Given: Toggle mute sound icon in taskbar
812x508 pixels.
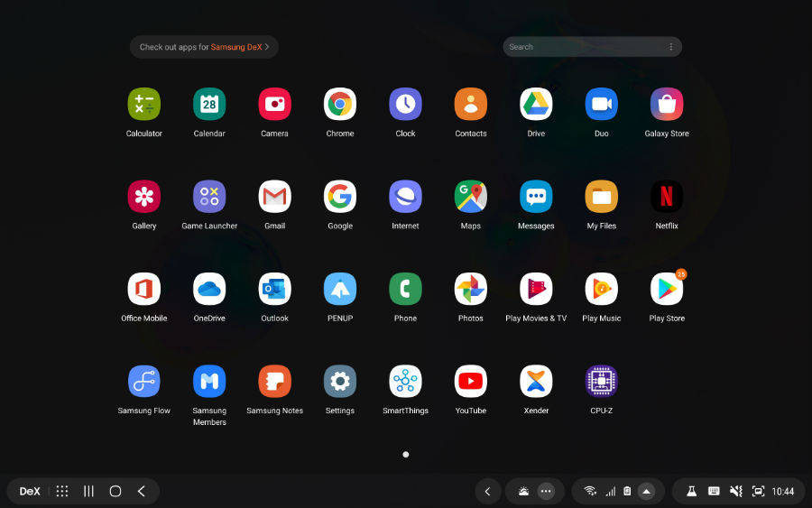Looking at the screenshot, I should tap(735, 491).
